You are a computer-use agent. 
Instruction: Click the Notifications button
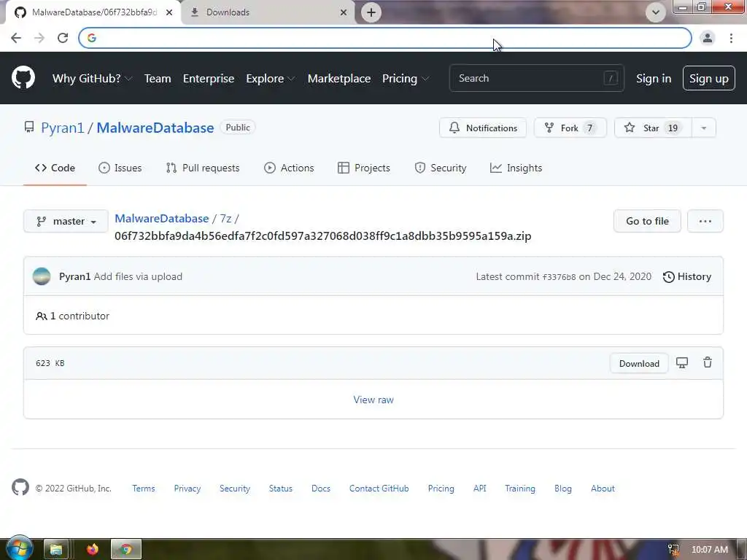[483, 128]
